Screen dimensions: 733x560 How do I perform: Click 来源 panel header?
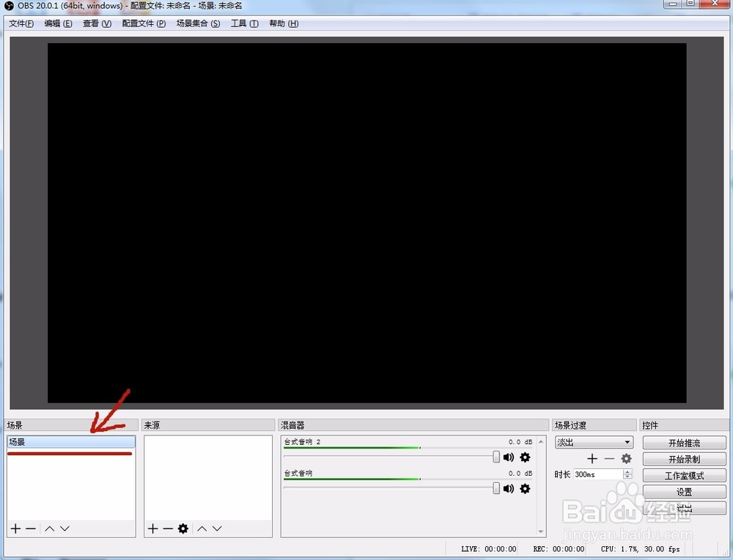click(208, 425)
